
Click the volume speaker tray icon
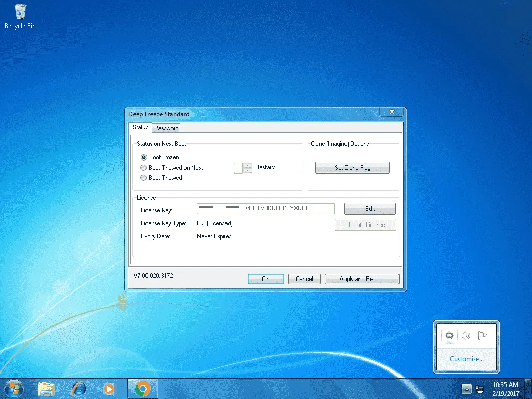pyautogui.click(x=466, y=336)
